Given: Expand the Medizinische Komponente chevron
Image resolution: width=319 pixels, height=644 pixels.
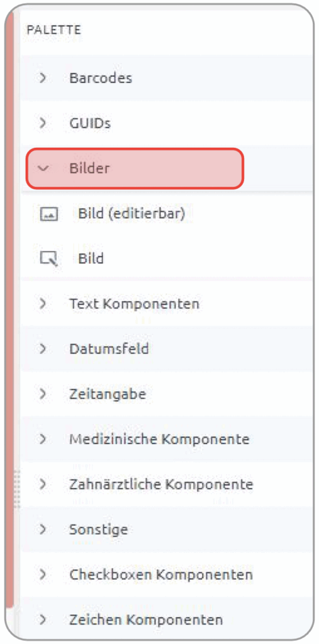Looking at the screenshot, I should pyautogui.click(x=42, y=440).
